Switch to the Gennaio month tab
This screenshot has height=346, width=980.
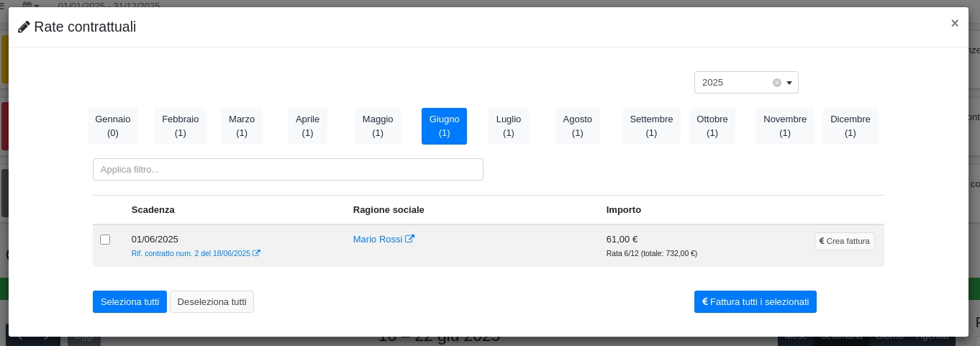click(x=113, y=126)
